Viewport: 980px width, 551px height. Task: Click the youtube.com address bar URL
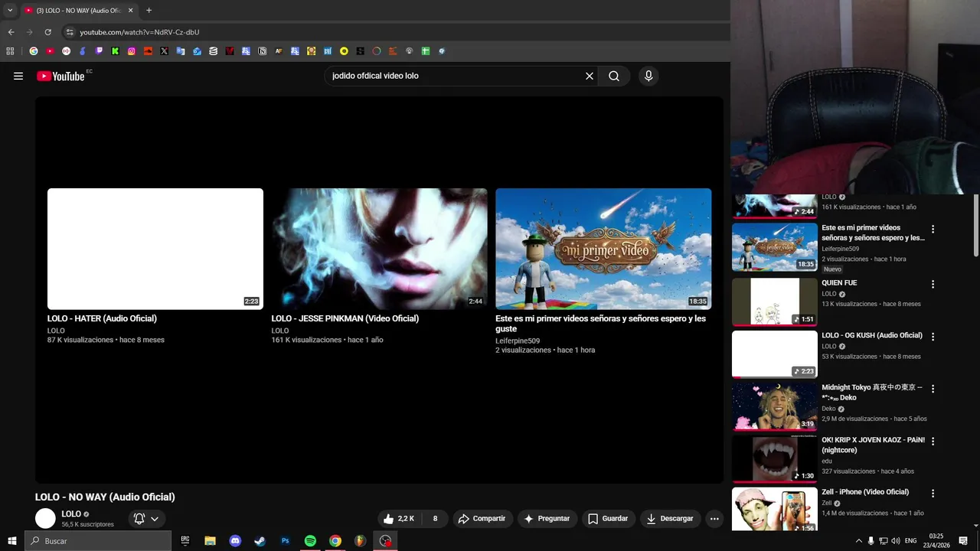139,32
